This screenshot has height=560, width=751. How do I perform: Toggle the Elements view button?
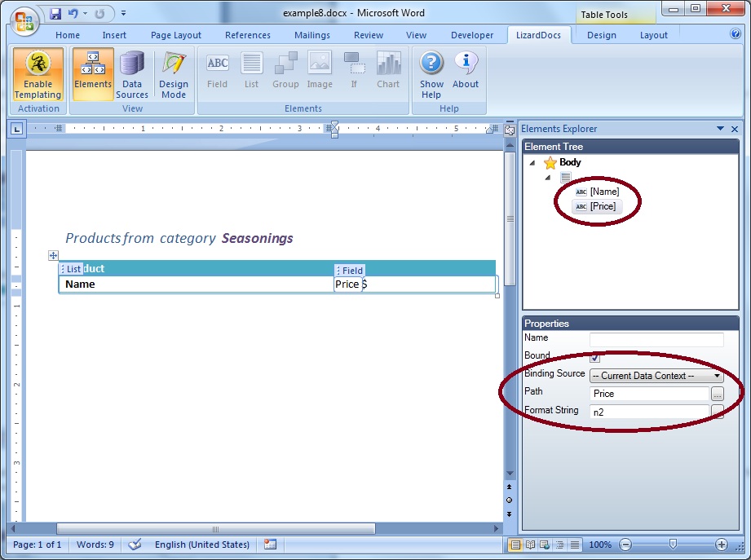tap(93, 71)
